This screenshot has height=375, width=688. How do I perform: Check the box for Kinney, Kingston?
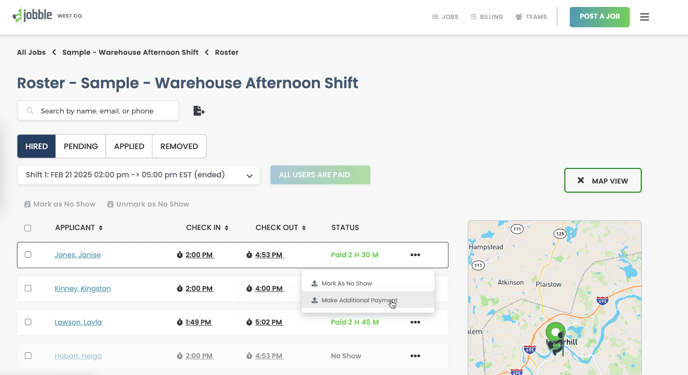coord(28,289)
